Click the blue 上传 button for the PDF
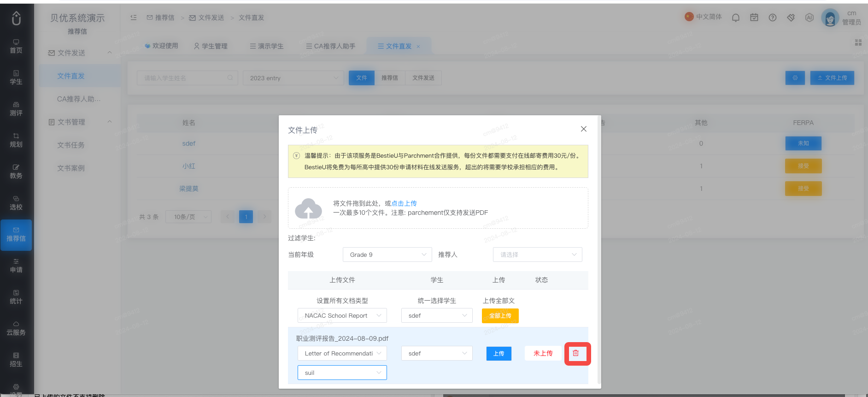The width and height of the screenshot is (868, 397). pyautogui.click(x=499, y=354)
